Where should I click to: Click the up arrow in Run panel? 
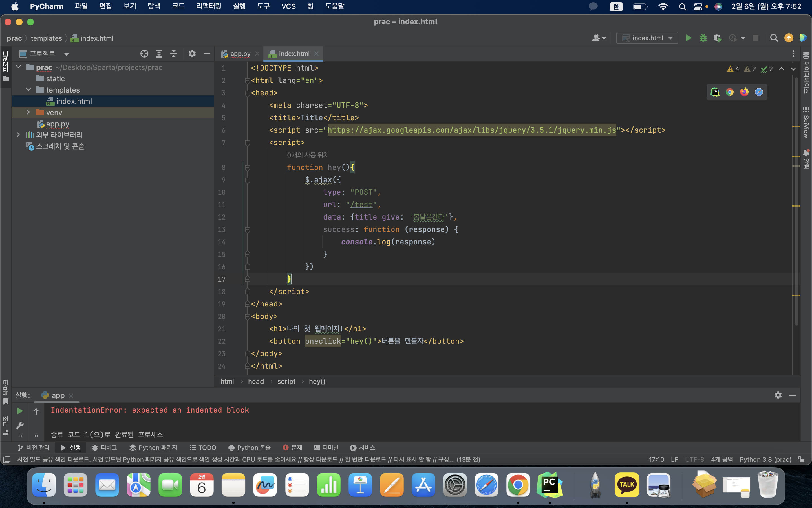click(36, 411)
